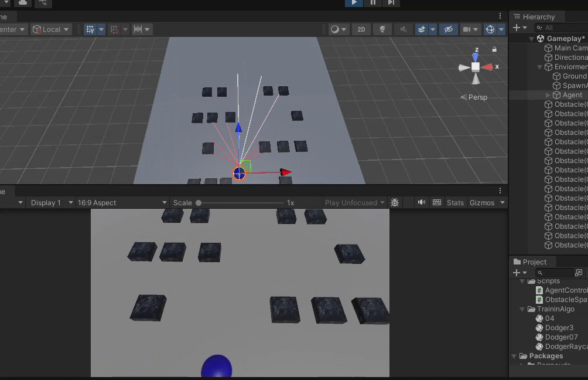This screenshot has width=588, height=380.
Task: Toggle scene visibility eye icon
Action: tap(449, 29)
